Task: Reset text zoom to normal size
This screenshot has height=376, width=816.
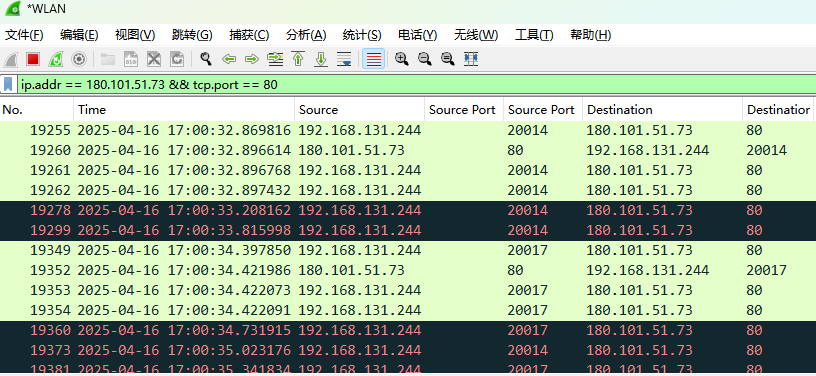Action: 448,59
